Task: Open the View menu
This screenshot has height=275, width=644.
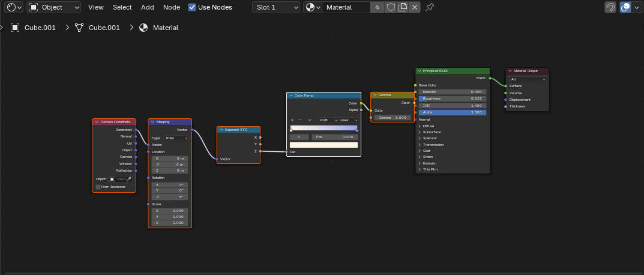Action: 95,7
